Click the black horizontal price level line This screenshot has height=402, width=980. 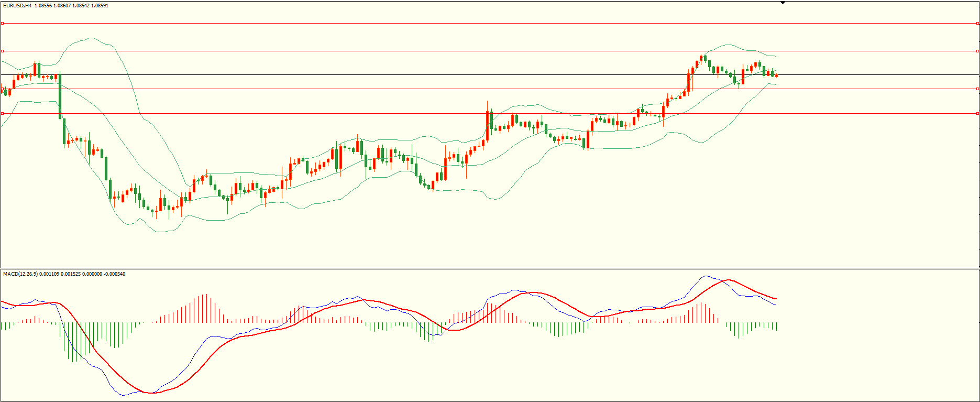[x=490, y=74]
